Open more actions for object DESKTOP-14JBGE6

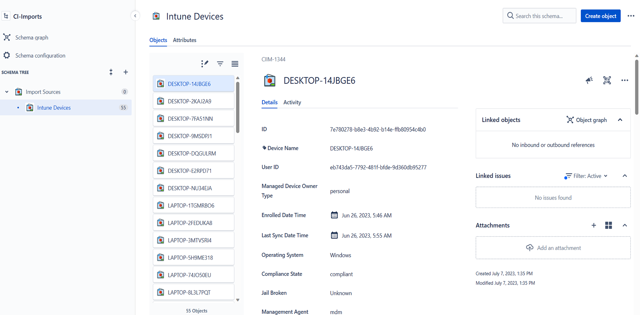coord(625,80)
